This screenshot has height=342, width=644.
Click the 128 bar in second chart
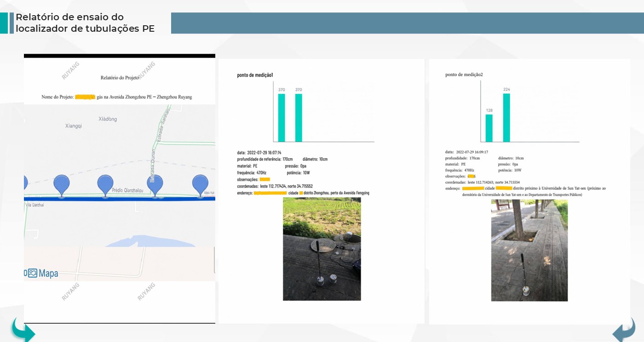489,128
